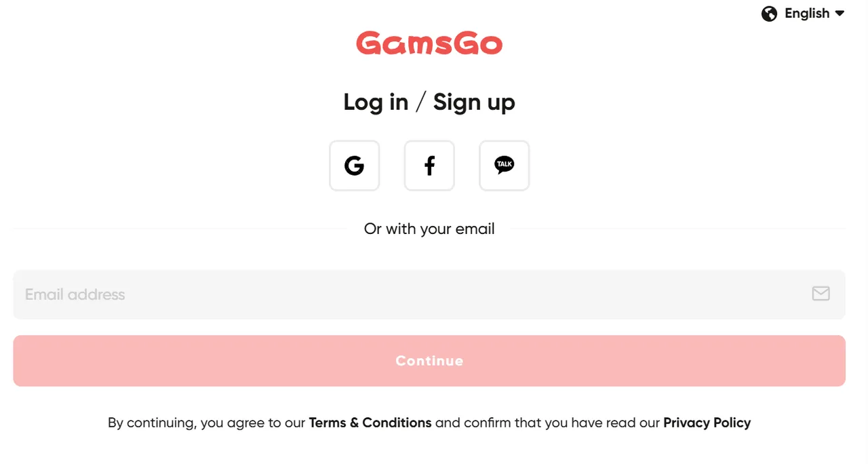The width and height of the screenshot is (868, 464).
Task: Switch to the Log in option
Action: point(376,102)
